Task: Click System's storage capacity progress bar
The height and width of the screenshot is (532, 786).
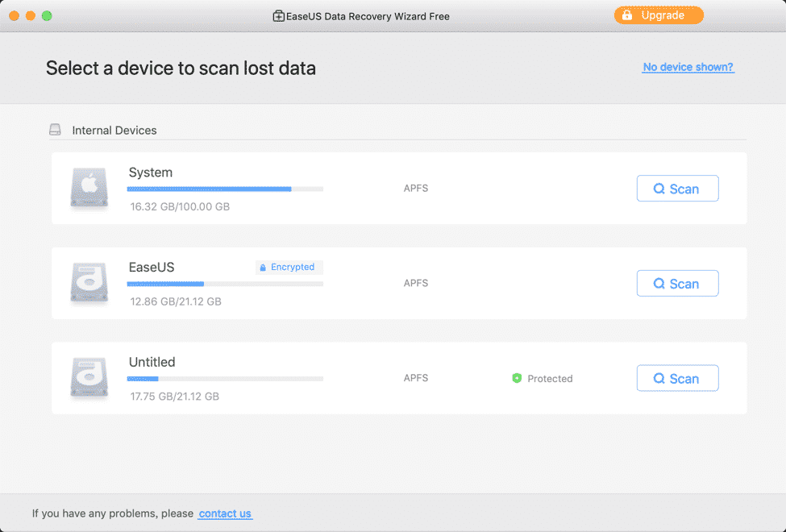Action: tap(225, 189)
